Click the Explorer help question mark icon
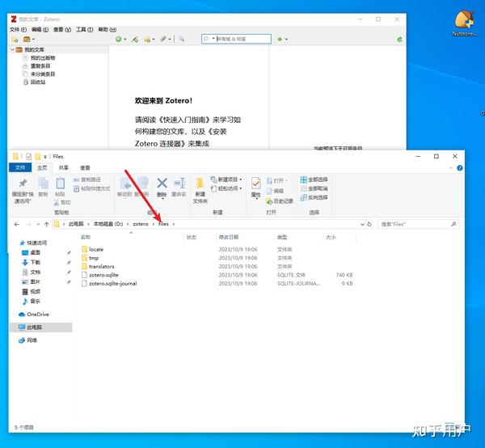Screen dimensions: 485x448 [x=460, y=168]
